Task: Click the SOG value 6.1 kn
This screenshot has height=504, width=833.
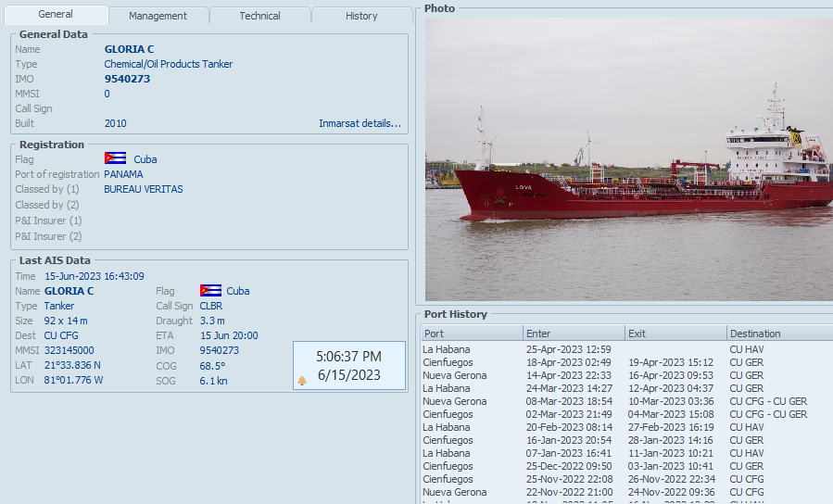Action: (213, 381)
